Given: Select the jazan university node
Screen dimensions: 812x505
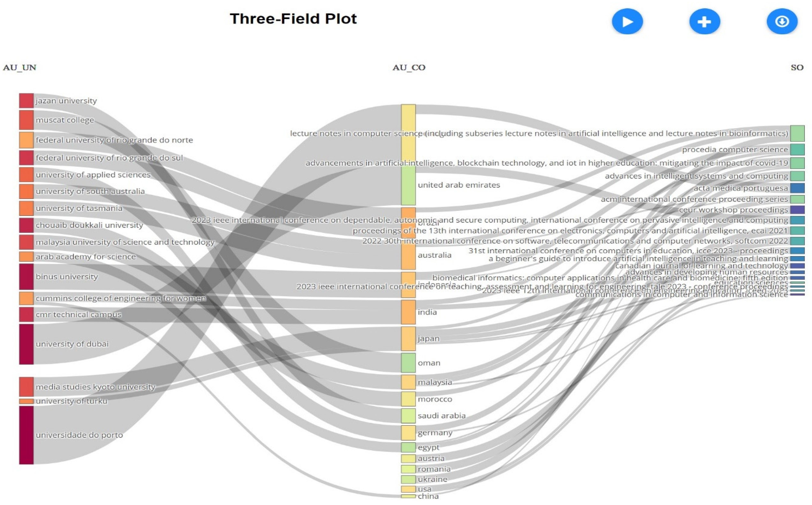Looking at the screenshot, I should tap(26, 101).
